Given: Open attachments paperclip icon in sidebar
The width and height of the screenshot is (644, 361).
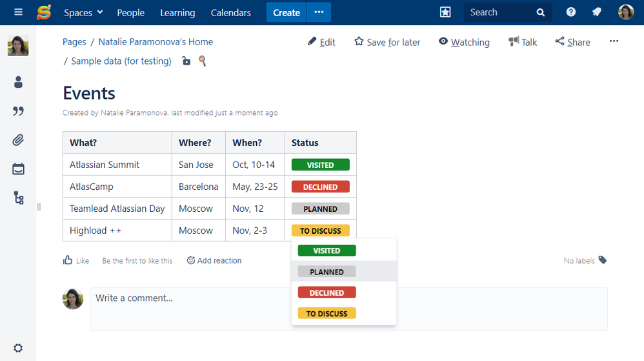Looking at the screenshot, I should point(18,140).
